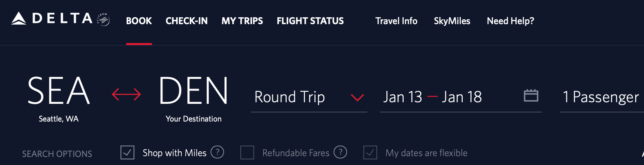Toggle the My dates are flexible checkbox
644x165 pixels.
[x=370, y=153]
